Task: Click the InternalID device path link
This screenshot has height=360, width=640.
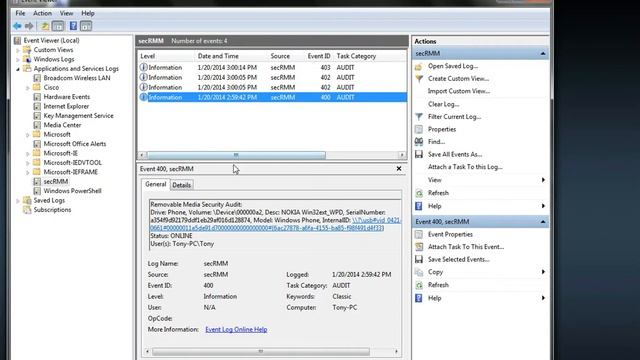Action: point(276,224)
